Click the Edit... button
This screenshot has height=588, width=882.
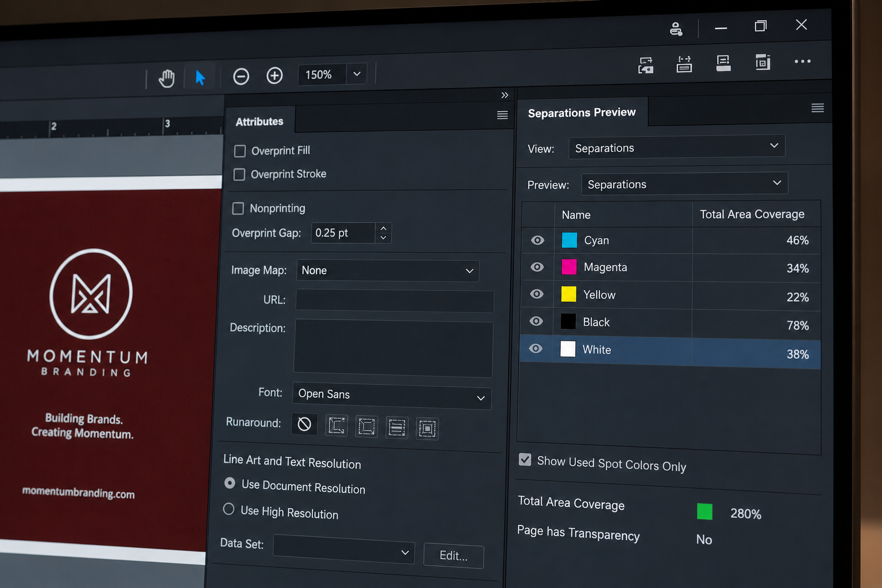pyautogui.click(x=454, y=555)
